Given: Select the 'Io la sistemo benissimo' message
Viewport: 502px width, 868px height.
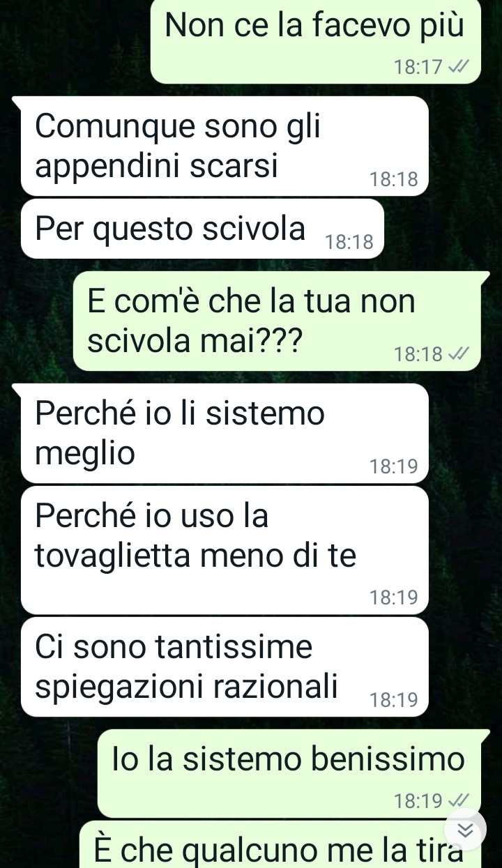Looking at the screenshot, I should point(289,773).
